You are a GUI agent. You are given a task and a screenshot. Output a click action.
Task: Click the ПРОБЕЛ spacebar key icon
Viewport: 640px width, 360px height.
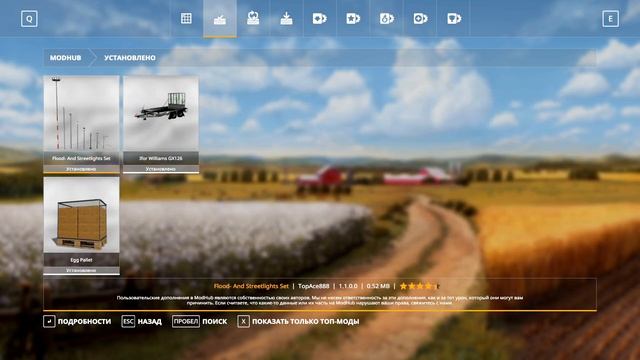tap(186, 322)
